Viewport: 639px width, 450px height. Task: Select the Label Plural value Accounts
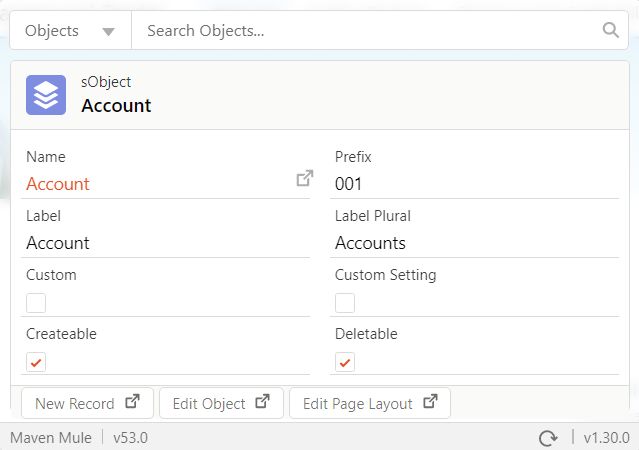click(370, 243)
